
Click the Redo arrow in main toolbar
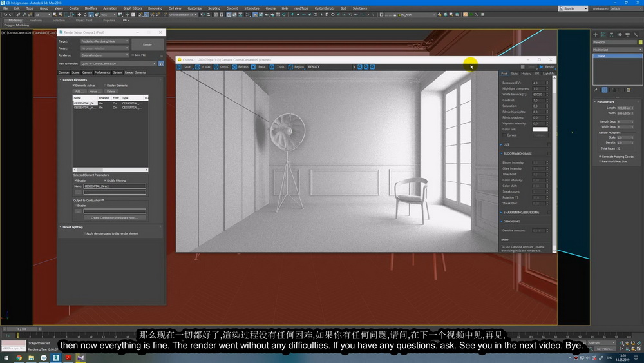click(11, 15)
